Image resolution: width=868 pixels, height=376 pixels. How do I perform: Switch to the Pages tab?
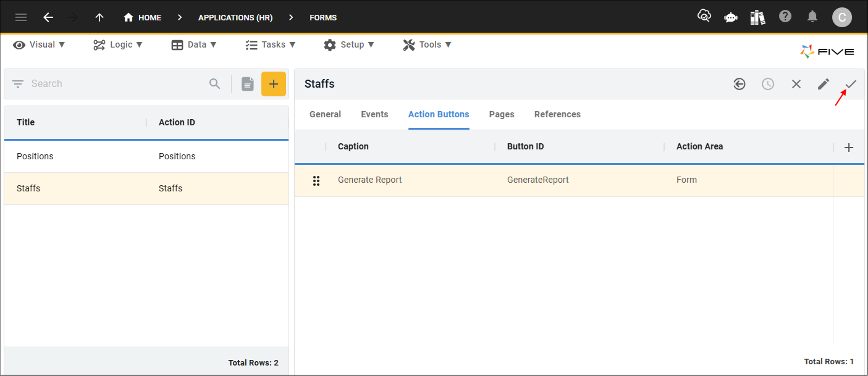[502, 114]
